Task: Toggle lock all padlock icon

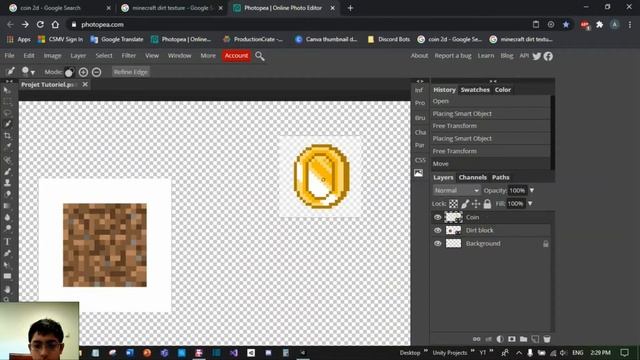Action: tap(487, 203)
